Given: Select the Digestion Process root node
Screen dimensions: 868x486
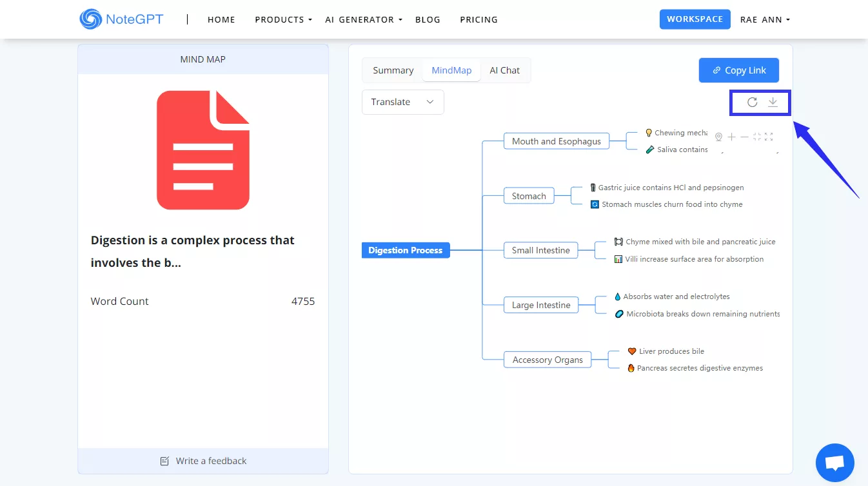Looking at the screenshot, I should (405, 250).
